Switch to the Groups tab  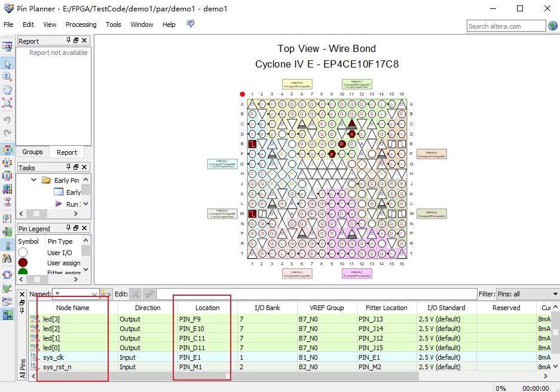coord(32,152)
